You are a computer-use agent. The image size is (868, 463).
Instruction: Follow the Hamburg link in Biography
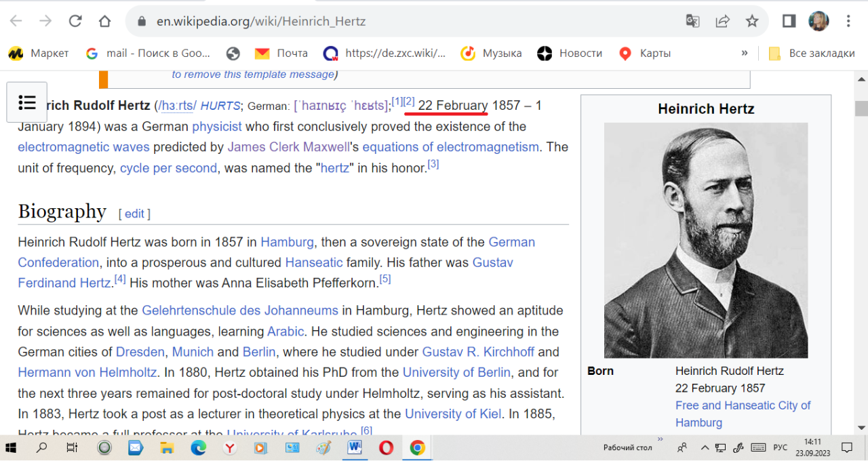point(287,242)
